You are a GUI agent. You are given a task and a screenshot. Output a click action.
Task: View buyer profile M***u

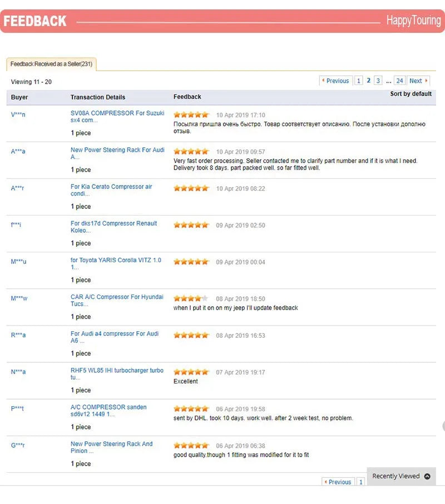pos(19,262)
